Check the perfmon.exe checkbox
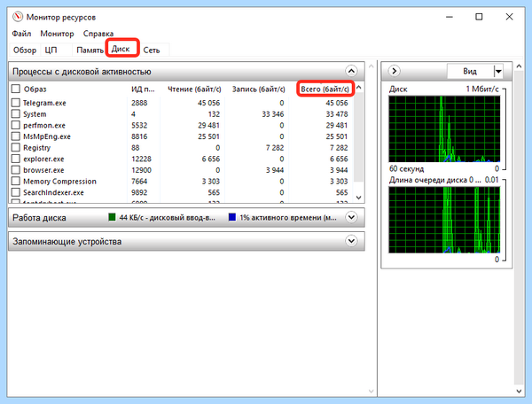The width and height of the screenshot is (532, 404). pos(16,125)
